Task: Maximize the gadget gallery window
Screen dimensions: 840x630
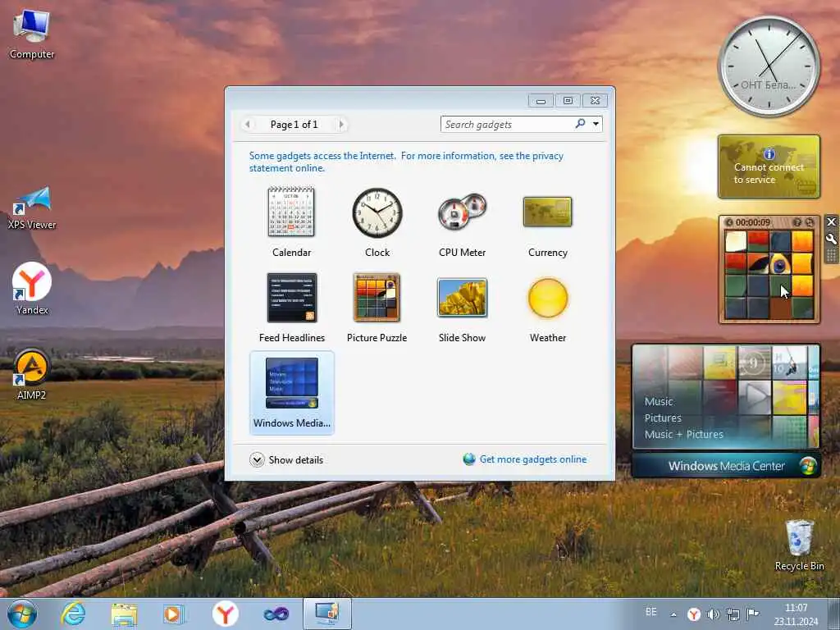Action: [x=568, y=100]
